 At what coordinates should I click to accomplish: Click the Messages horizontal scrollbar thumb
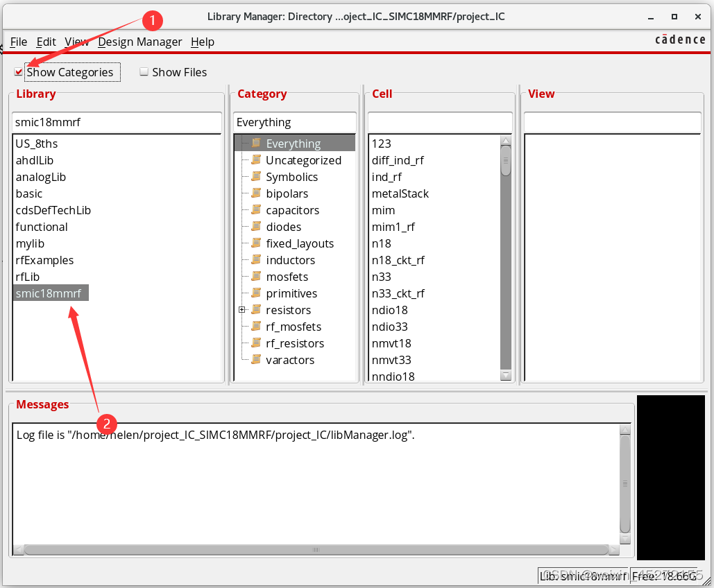pos(316,550)
